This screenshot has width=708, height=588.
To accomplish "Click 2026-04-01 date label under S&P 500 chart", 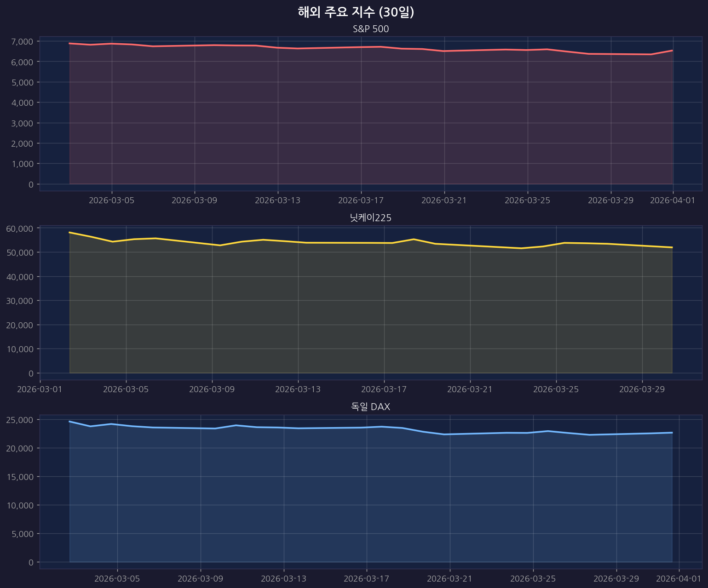I will point(673,200).
